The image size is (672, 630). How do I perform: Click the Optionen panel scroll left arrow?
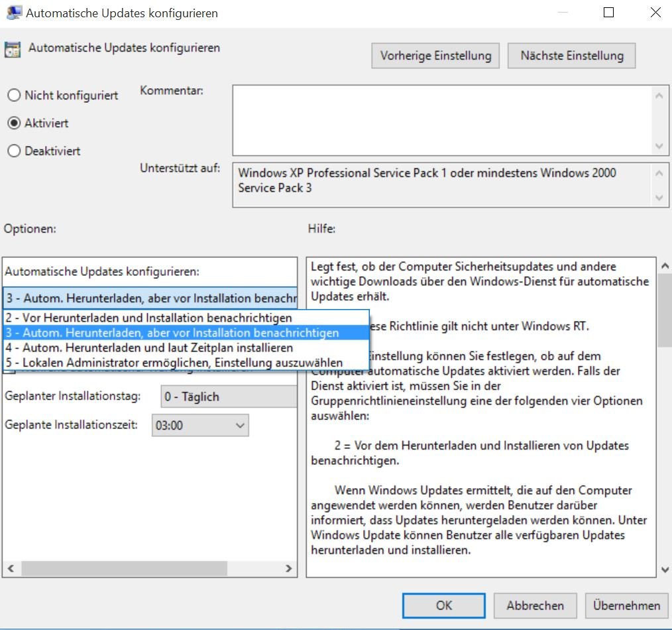coord(11,569)
